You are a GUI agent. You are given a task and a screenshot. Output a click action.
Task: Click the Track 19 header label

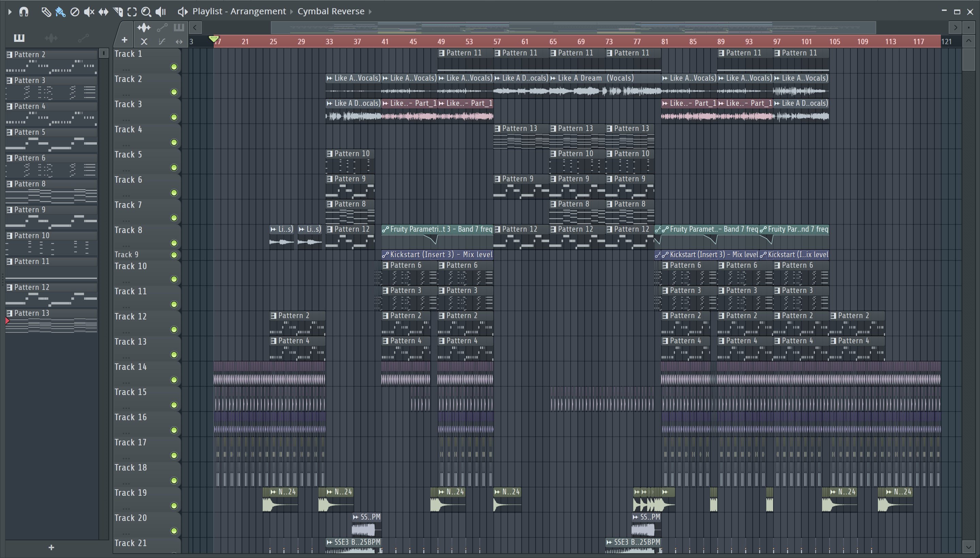131,492
